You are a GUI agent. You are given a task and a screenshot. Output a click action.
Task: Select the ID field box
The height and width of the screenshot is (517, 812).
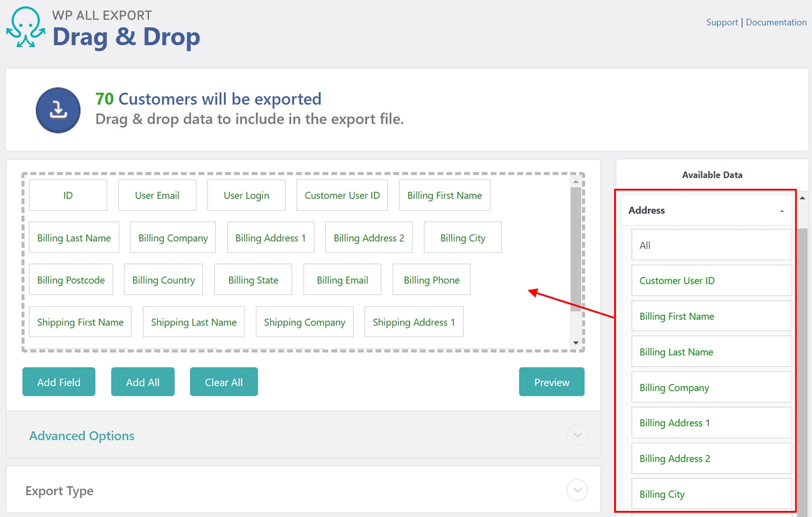(x=68, y=196)
